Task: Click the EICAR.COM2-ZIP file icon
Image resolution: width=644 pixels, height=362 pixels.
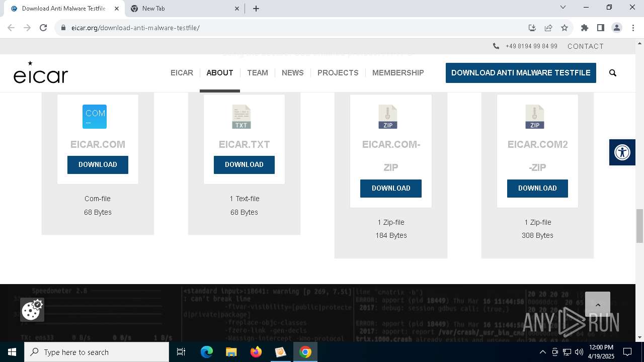Action: click(535, 117)
